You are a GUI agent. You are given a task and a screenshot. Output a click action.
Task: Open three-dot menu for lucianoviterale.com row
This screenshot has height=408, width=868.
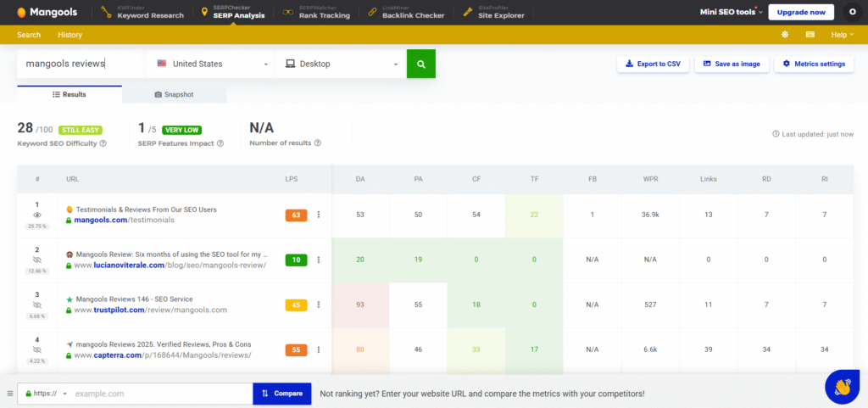(x=319, y=260)
